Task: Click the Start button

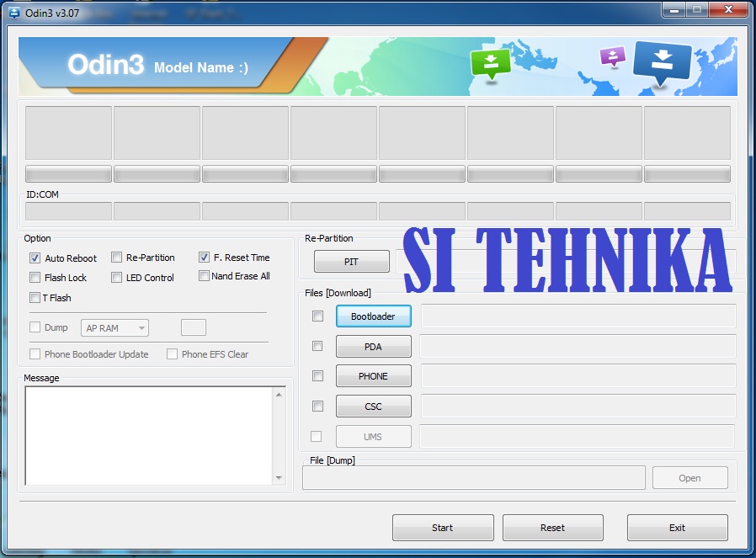Action: (x=443, y=528)
